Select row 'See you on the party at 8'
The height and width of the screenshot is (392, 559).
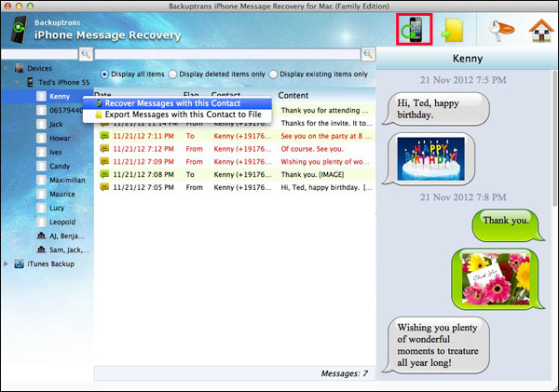(235, 136)
